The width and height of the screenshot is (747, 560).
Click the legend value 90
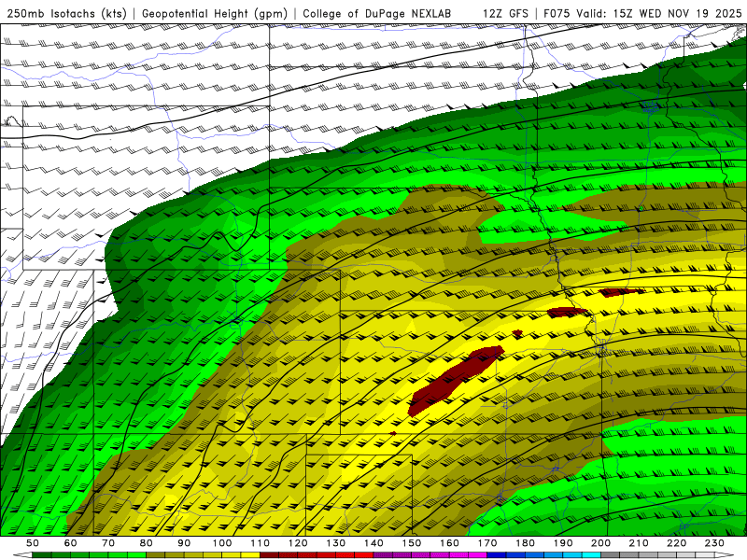pos(184,543)
